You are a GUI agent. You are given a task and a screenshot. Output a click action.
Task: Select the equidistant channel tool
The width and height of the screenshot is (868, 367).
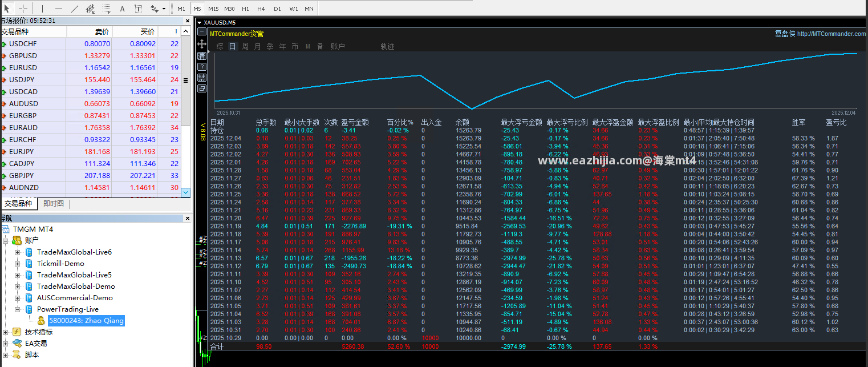pyautogui.click(x=91, y=9)
